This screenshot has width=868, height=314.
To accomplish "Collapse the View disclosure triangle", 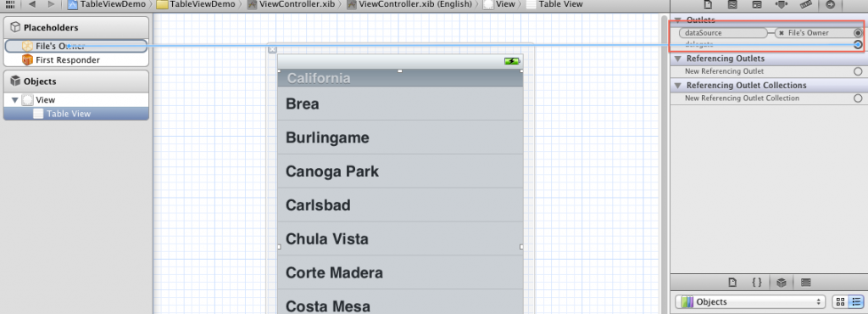I will point(15,100).
